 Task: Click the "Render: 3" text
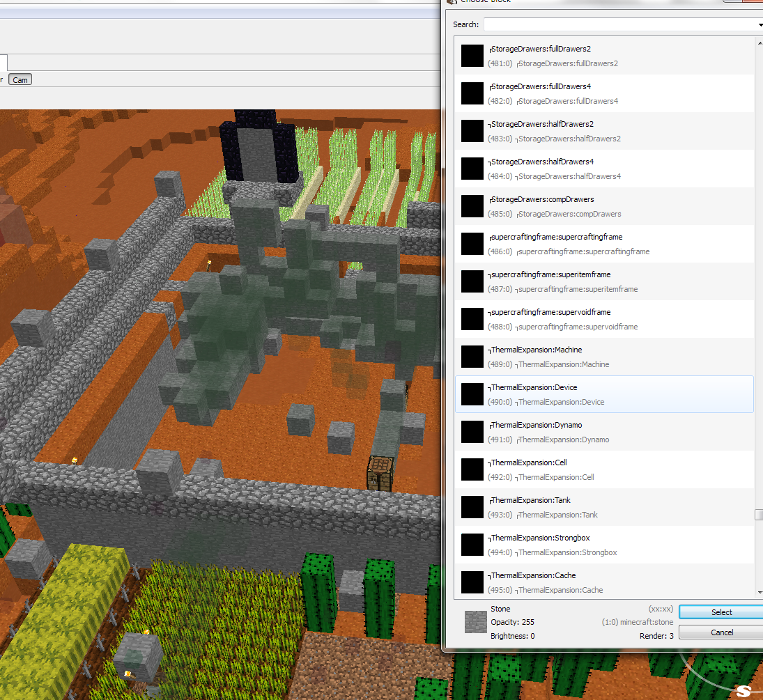pos(656,636)
